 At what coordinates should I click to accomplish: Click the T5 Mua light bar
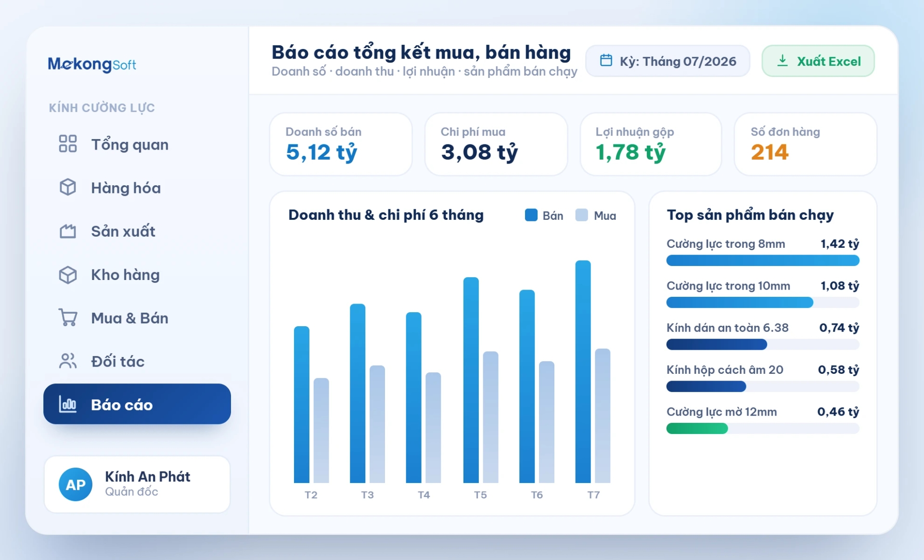coord(491,417)
